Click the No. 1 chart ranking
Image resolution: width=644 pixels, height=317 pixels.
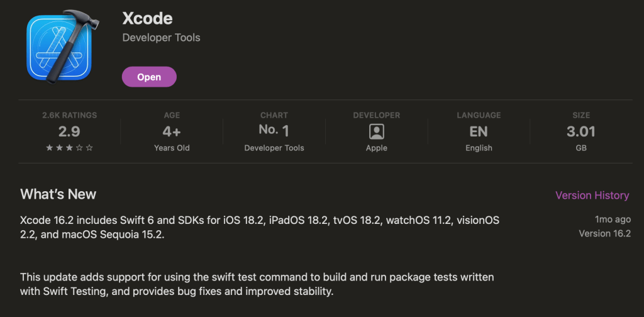(274, 131)
